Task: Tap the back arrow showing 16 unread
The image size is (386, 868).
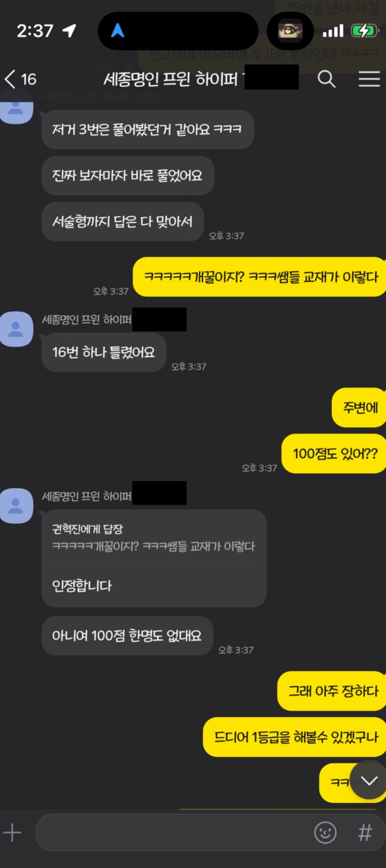Action: tap(20, 79)
